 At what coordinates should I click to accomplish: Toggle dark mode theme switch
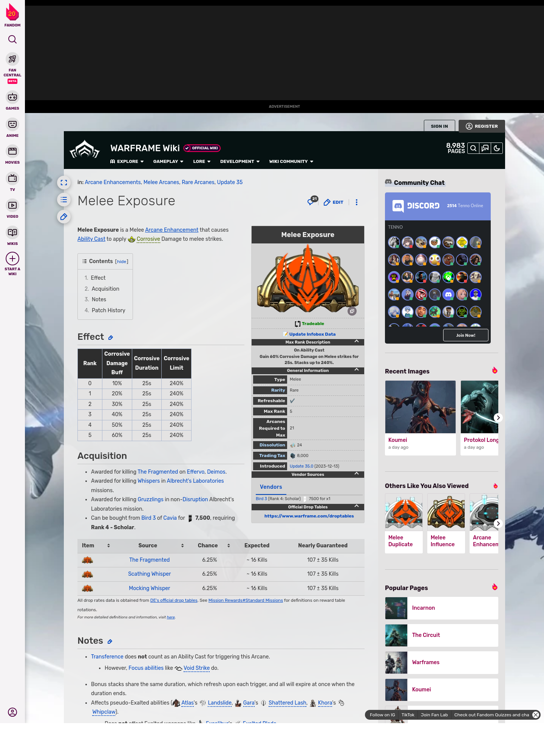click(497, 148)
